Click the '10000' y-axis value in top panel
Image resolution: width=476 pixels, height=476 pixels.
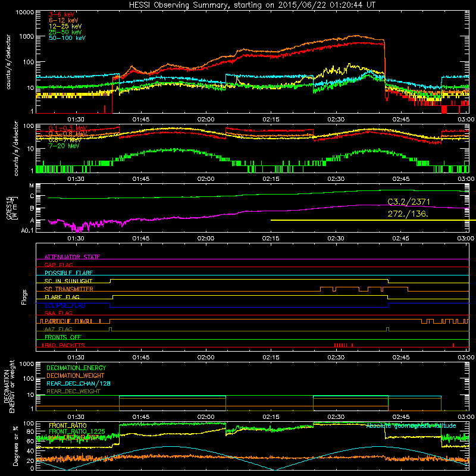25,12
